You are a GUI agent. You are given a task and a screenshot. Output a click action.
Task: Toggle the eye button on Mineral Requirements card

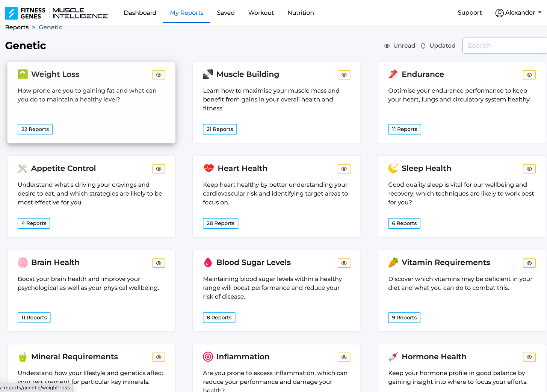[x=159, y=357]
